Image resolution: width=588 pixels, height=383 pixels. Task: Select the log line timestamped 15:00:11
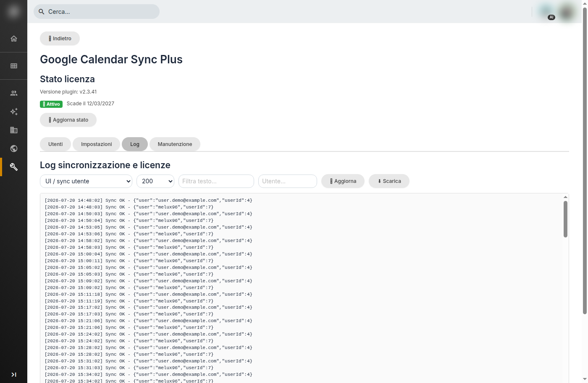(129, 261)
